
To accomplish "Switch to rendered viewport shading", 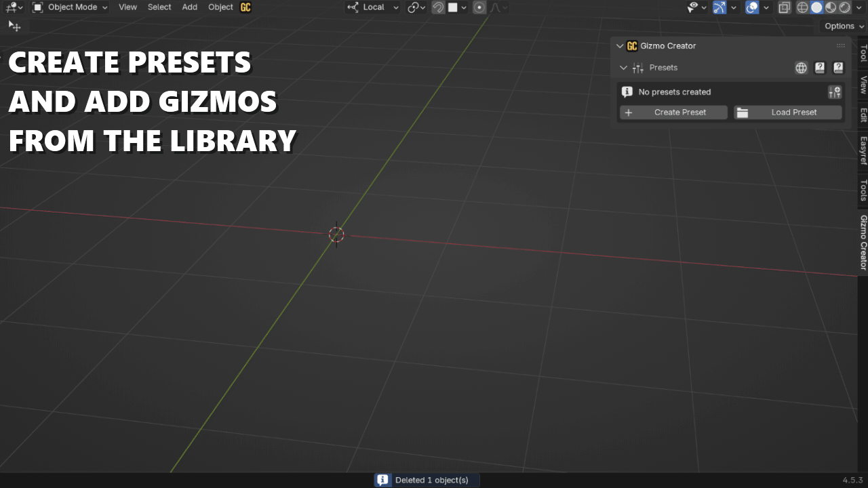I will 844,7.
